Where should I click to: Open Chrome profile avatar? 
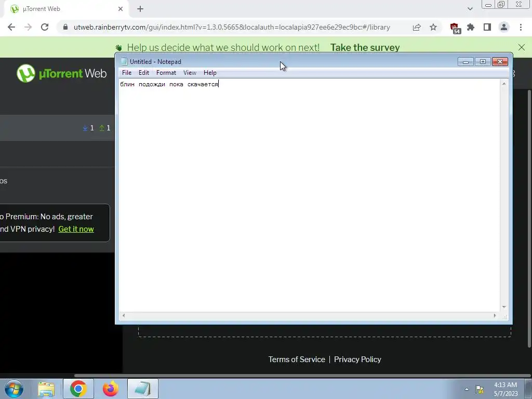(504, 27)
